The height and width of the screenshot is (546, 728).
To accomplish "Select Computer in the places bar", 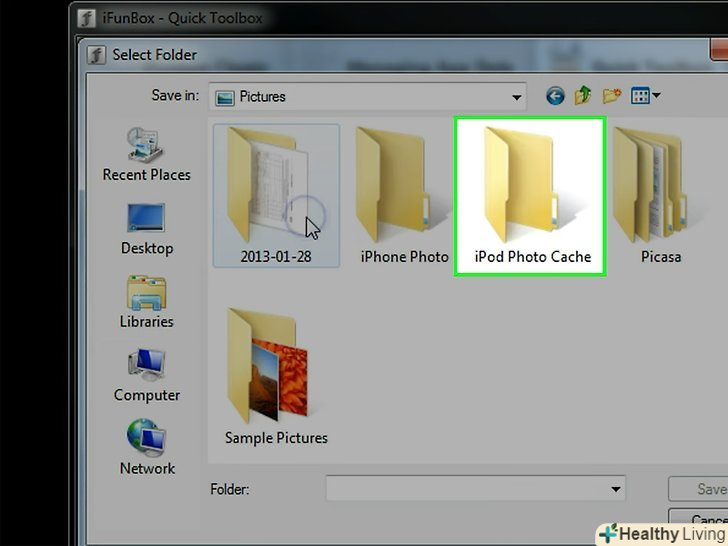I will coord(147,375).
